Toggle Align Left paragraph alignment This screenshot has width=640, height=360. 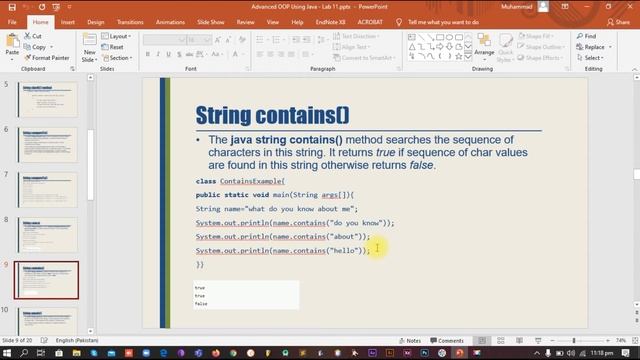click(260, 54)
